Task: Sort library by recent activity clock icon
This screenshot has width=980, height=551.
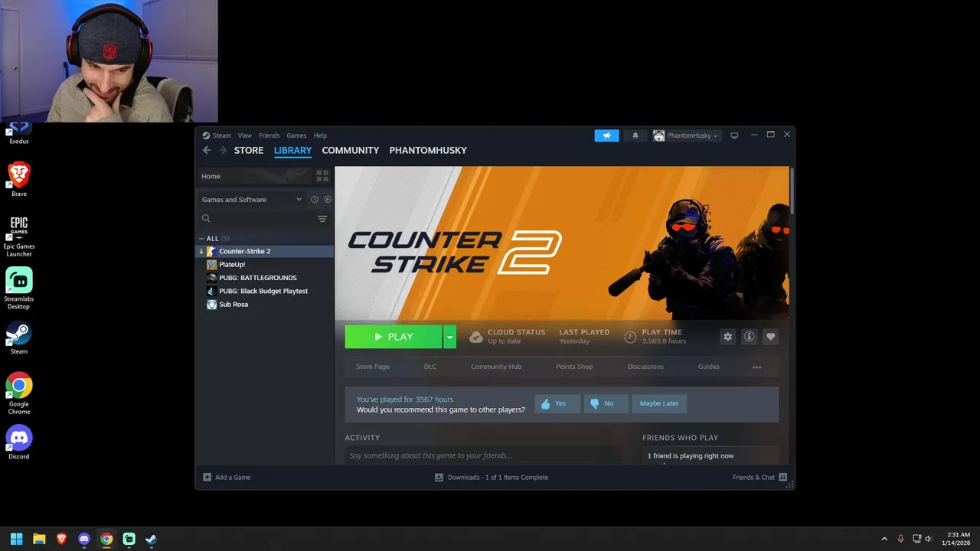Action: [x=314, y=200]
